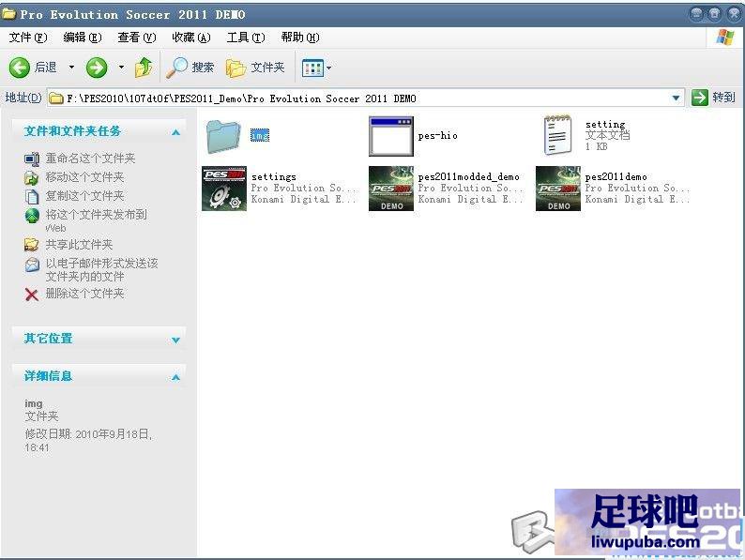The image size is (745, 560).
Task: Open the Forward history dropdown arrow
Action: coord(121,68)
